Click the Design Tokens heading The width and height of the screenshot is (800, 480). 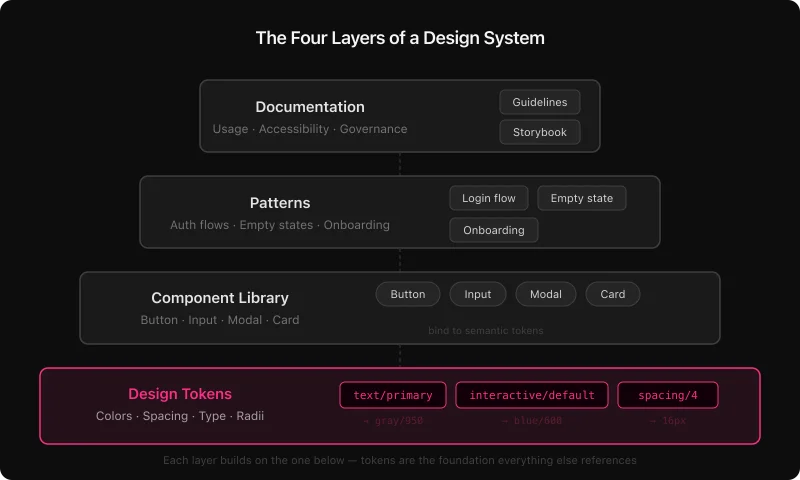tap(180, 394)
